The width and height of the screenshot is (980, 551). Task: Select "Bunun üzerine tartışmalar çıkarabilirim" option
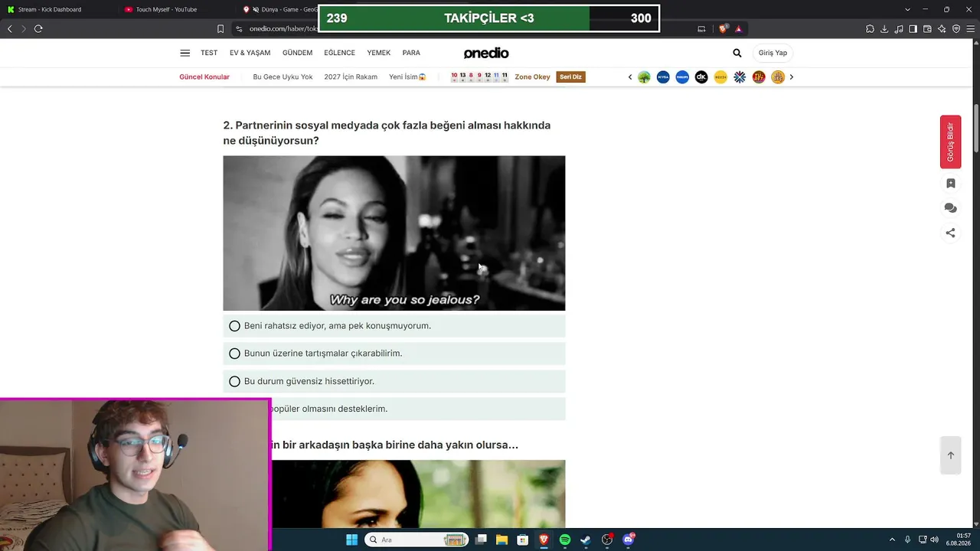394,354
